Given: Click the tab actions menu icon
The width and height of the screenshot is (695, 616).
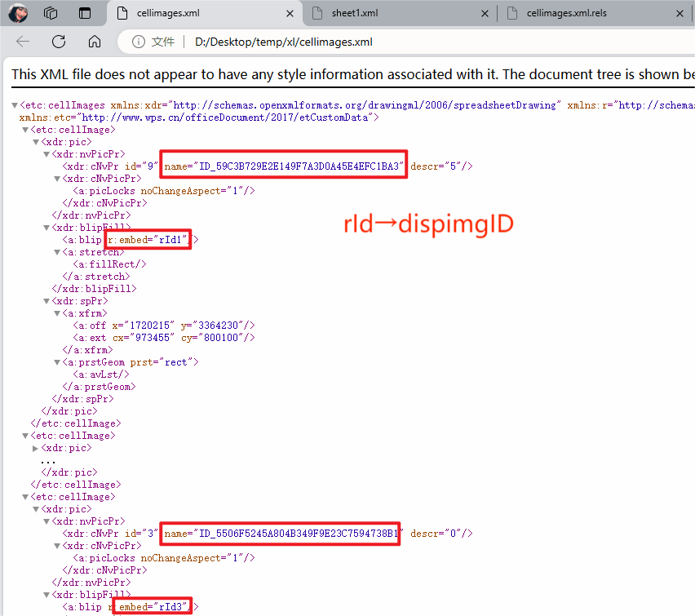Looking at the screenshot, I should click(x=85, y=13).
